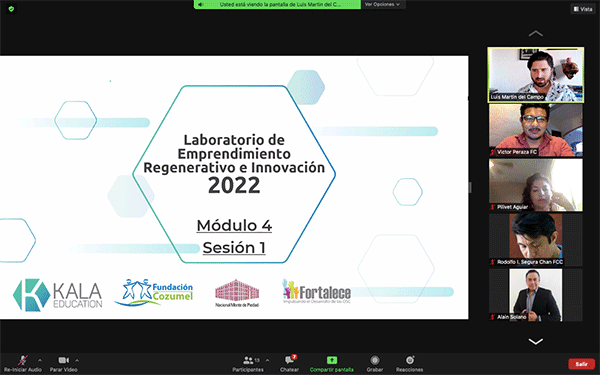Viewport: 600px width, 375px height.
Task: Open the Participantes panel icon
Action: coord(248,360)
